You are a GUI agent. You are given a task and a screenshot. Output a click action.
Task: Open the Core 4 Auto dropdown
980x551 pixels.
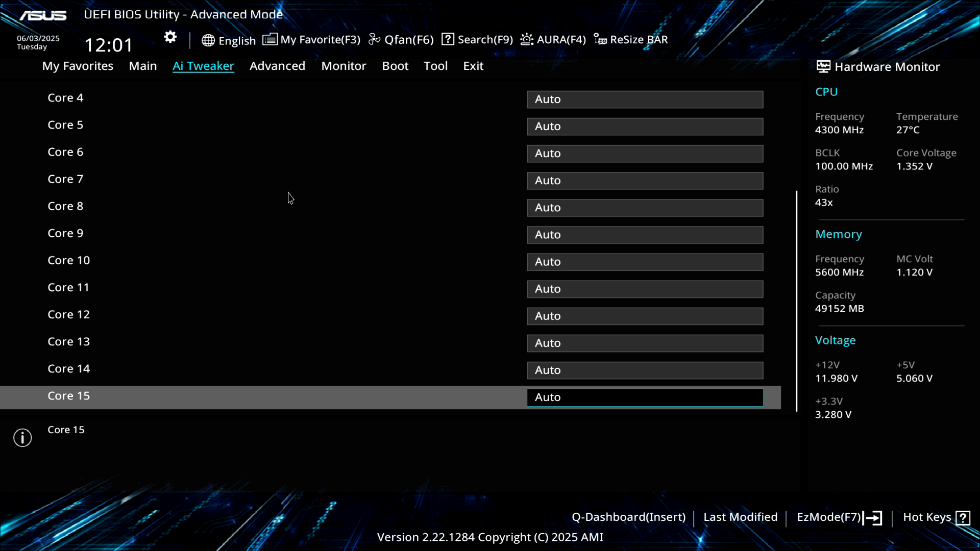click(645, 99)
